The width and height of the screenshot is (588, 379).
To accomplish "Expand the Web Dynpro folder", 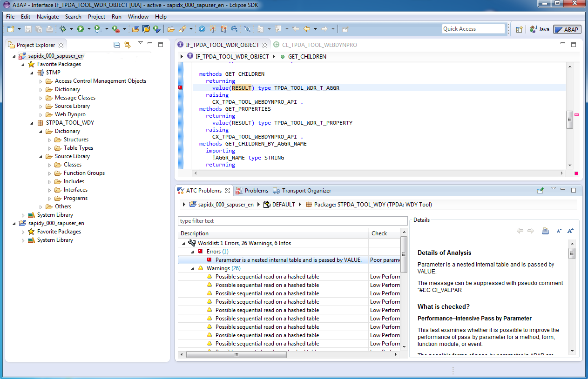I will pyautogui.click(x=41, y=114).
